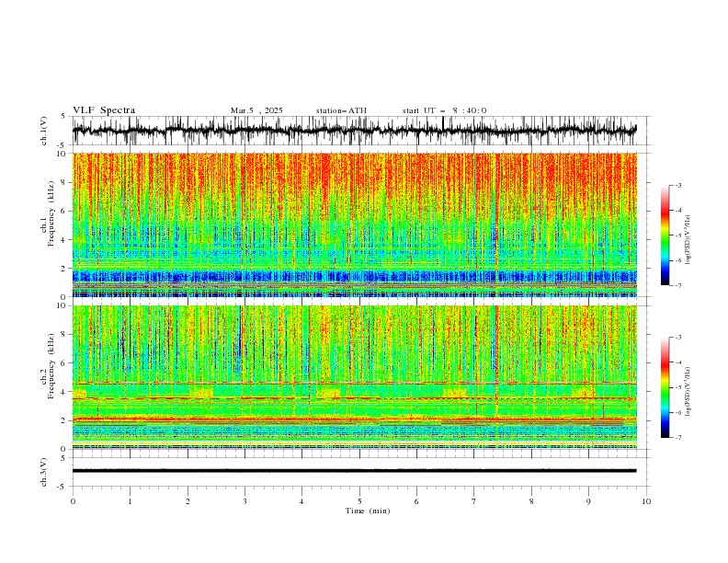Click the time axis tick label "8"
728x563 pixels.
point(531,501)
